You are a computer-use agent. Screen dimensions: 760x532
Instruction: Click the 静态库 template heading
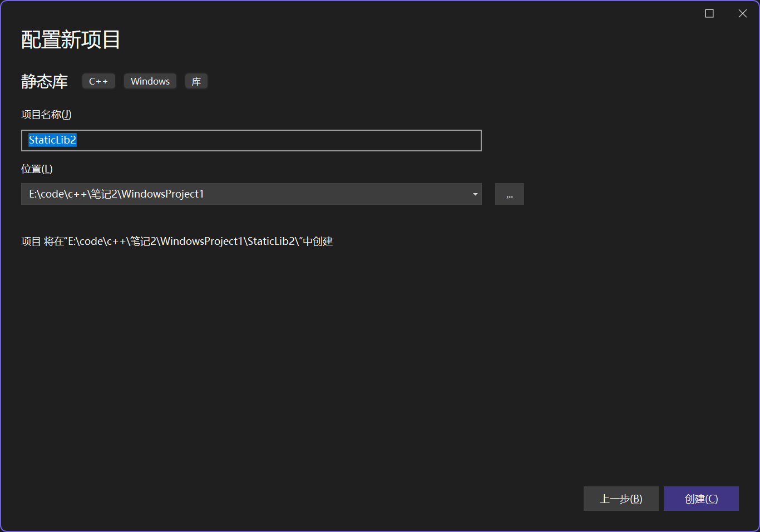coord(45,82)
